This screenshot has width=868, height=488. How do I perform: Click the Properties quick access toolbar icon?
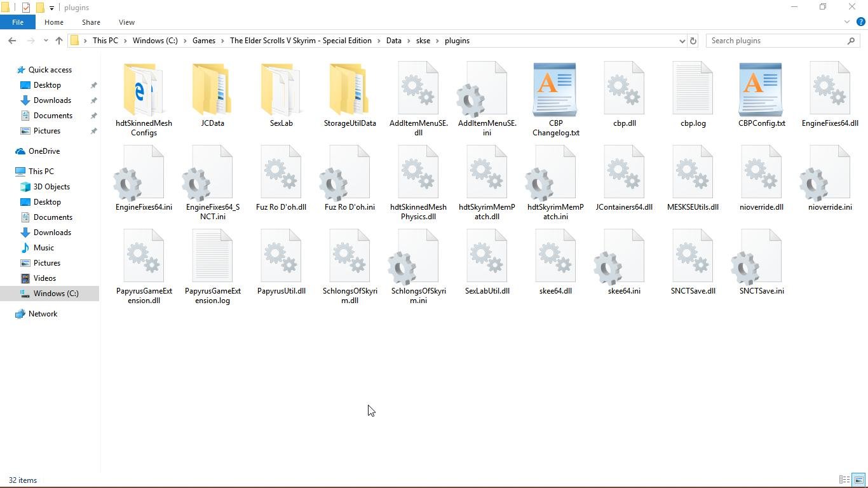(25, 8)
